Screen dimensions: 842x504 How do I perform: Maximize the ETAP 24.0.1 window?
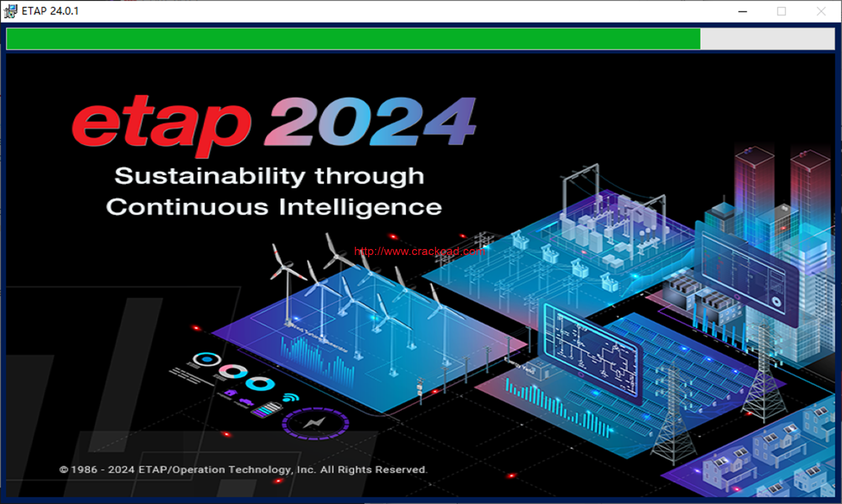781,11
